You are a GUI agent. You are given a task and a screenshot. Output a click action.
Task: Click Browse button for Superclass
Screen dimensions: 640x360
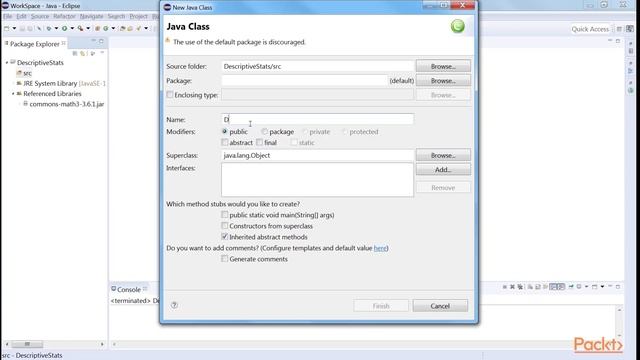pos(443,156)
